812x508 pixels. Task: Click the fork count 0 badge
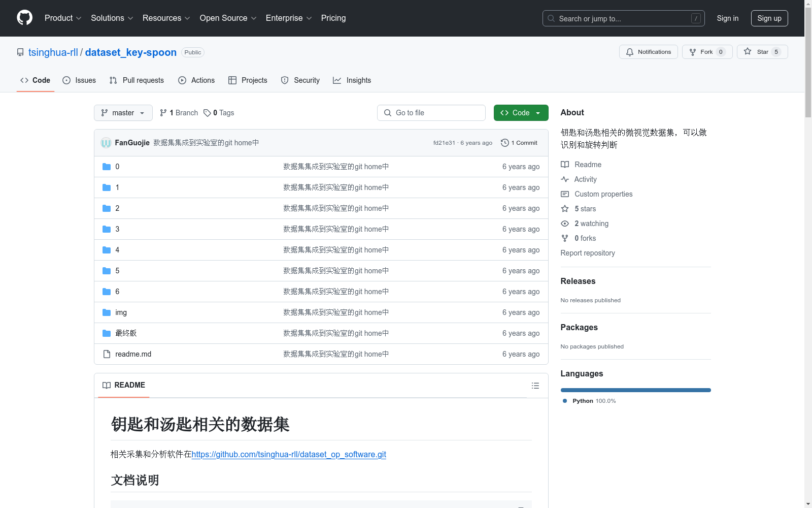(721, 52)
